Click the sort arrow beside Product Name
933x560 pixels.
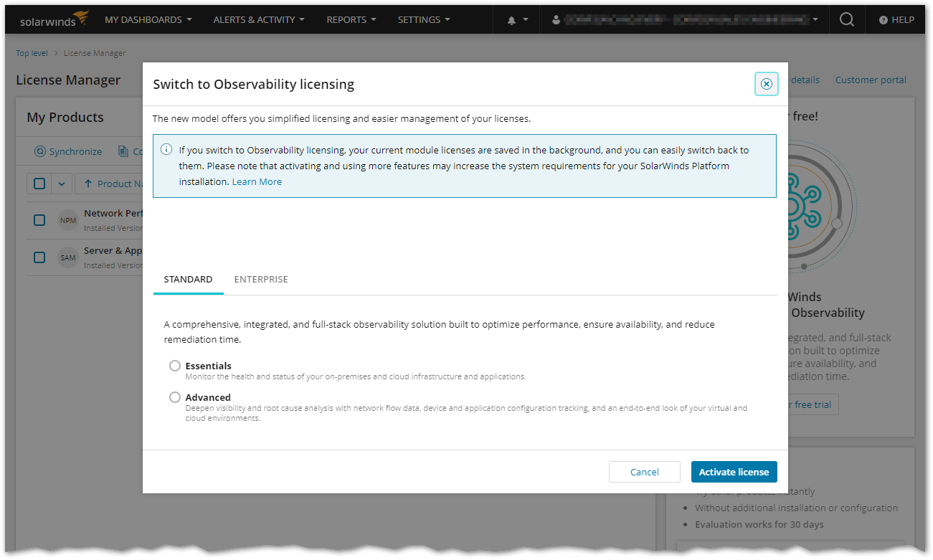click(88, 184)
